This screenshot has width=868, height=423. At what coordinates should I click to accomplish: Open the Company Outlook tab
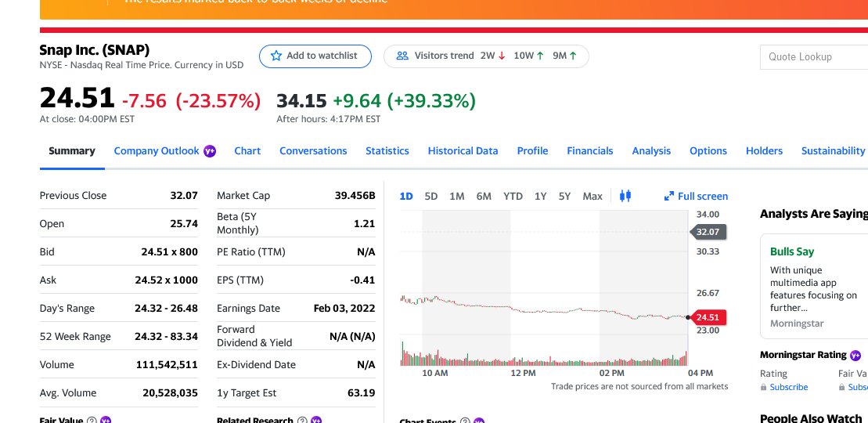tap(156, 151)
